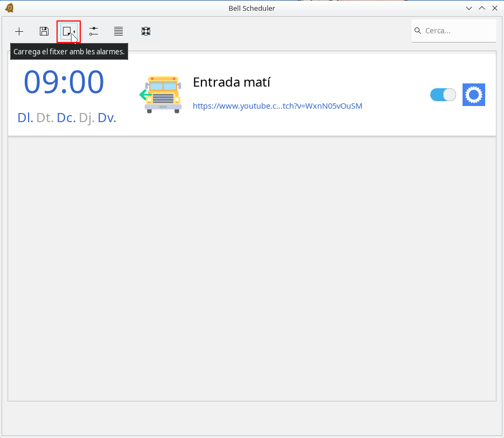The width and height of the screenshot is (504, 438).
Task: Click the school bus alarm image
Action: (x=163, y=95)
